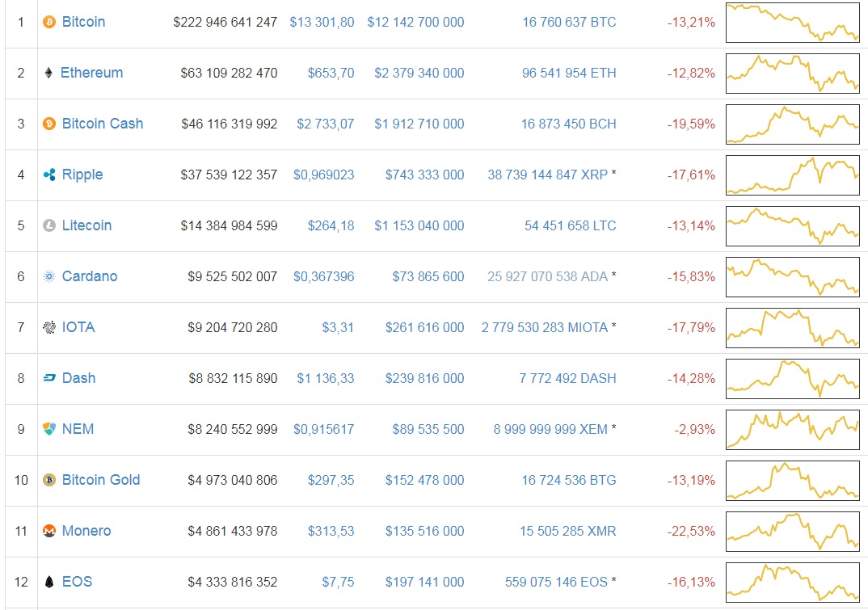The width and height of the screenshot is (868, 610).
Task: Click Litecoin price $264,18 link
Action: point(331,225)
